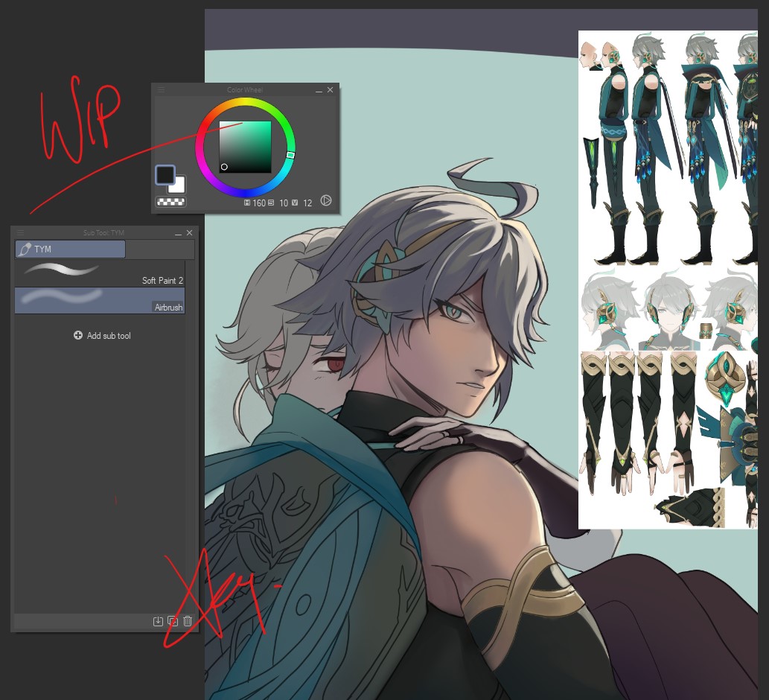The height and width of the screenshot is (700, 769).
Task: Open the Sub Tool panel menu icon
Action: point(20,232)
